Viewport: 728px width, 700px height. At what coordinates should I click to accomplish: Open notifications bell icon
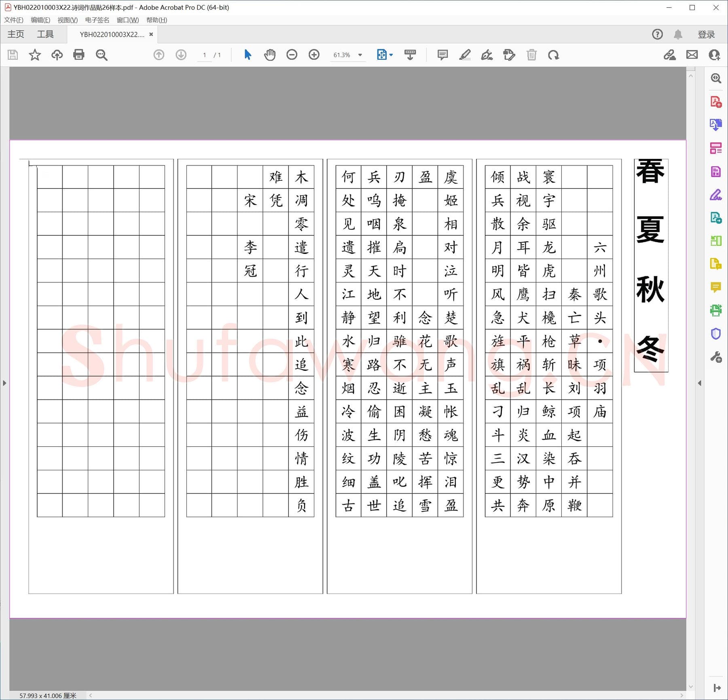click(x=678, y=34)
